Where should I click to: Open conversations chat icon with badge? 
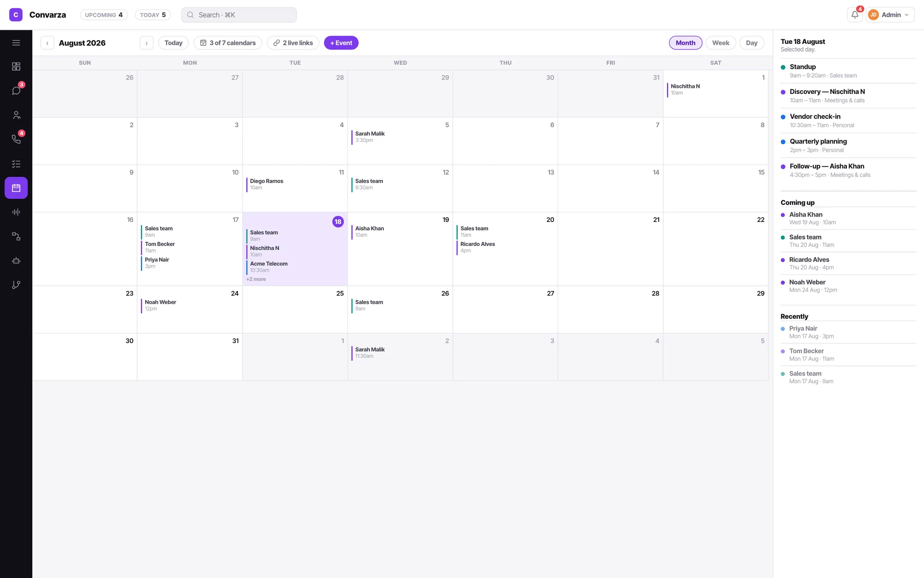(16, 91)
